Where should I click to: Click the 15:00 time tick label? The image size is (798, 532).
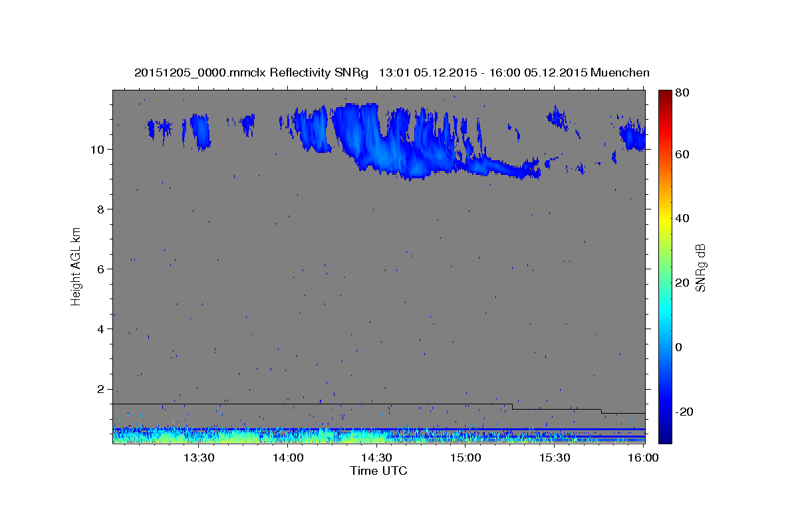coord(465,458)
